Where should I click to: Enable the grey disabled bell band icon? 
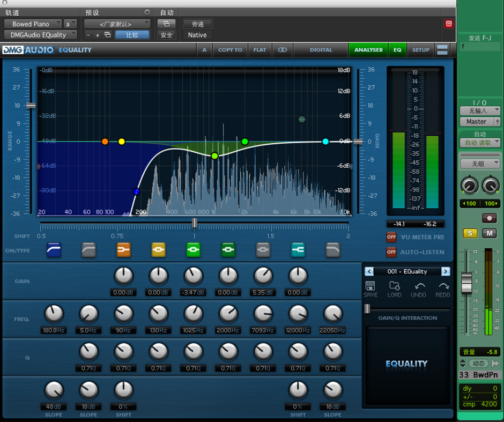263,250
